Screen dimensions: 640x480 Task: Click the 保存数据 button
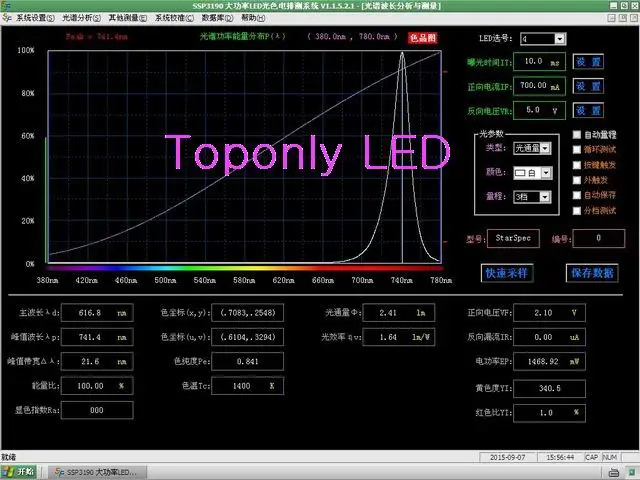pyautogui.click(x=592, y=273)
